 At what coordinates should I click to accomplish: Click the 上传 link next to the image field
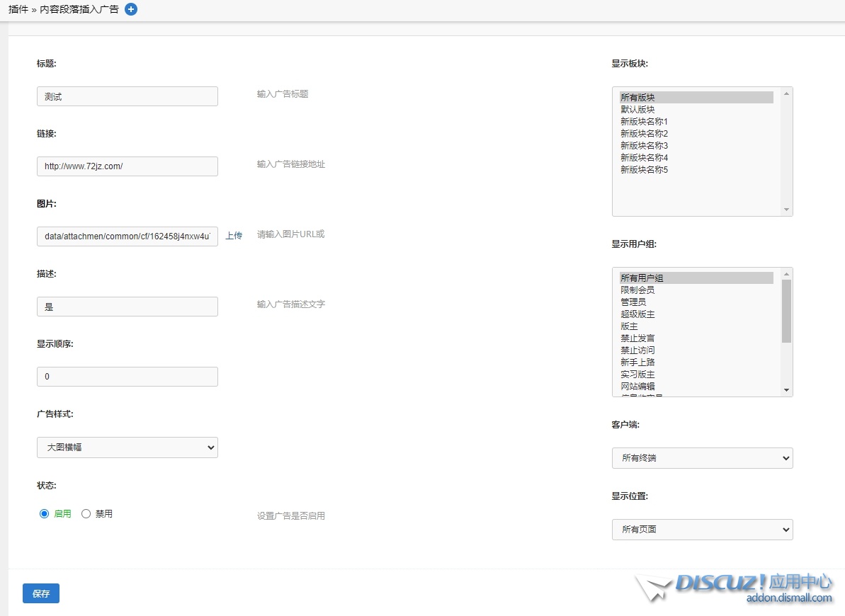(x=234, y=236)
